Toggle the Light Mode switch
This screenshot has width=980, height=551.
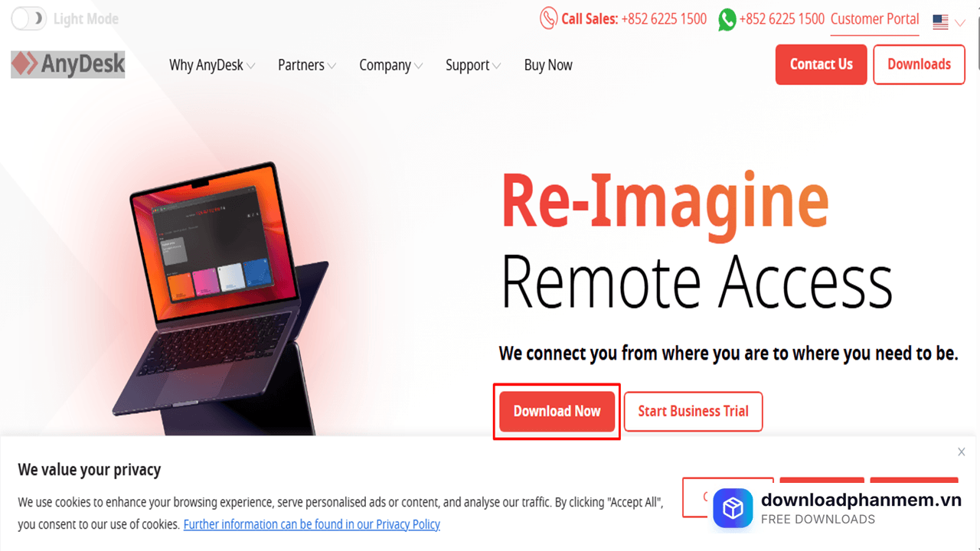(29, 19)
